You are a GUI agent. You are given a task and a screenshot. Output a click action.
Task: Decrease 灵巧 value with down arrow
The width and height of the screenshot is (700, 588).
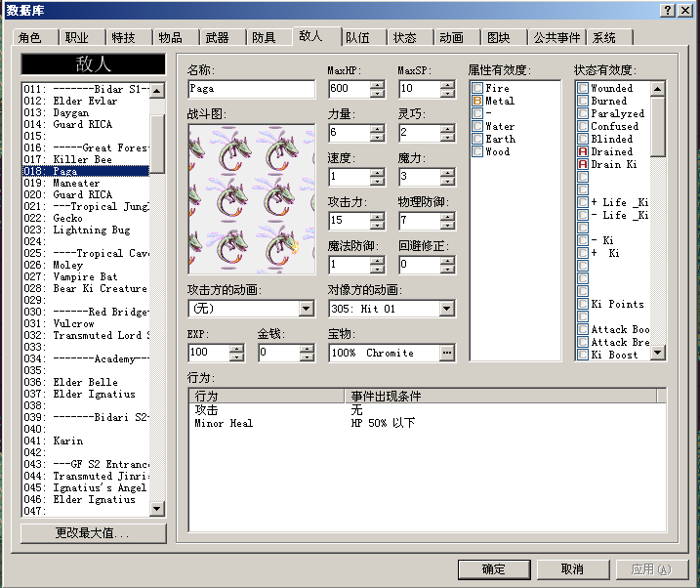pyautogui.click(x=447, y=137)
